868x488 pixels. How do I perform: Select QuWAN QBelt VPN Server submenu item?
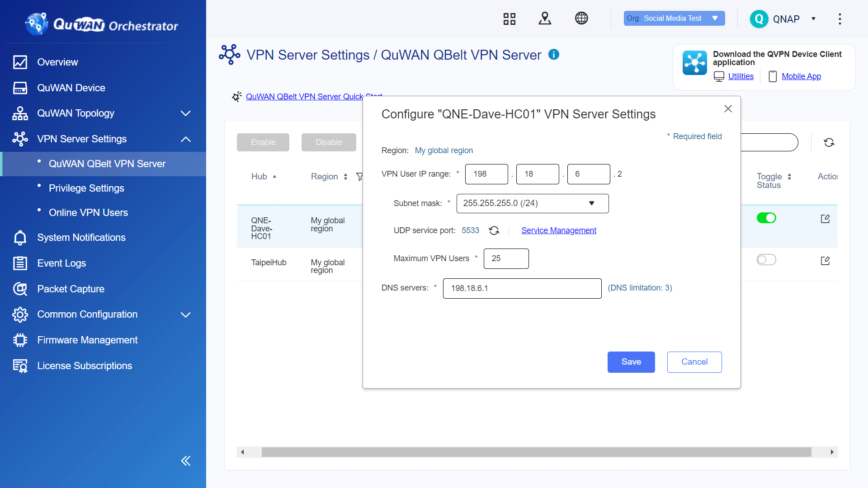103,164
